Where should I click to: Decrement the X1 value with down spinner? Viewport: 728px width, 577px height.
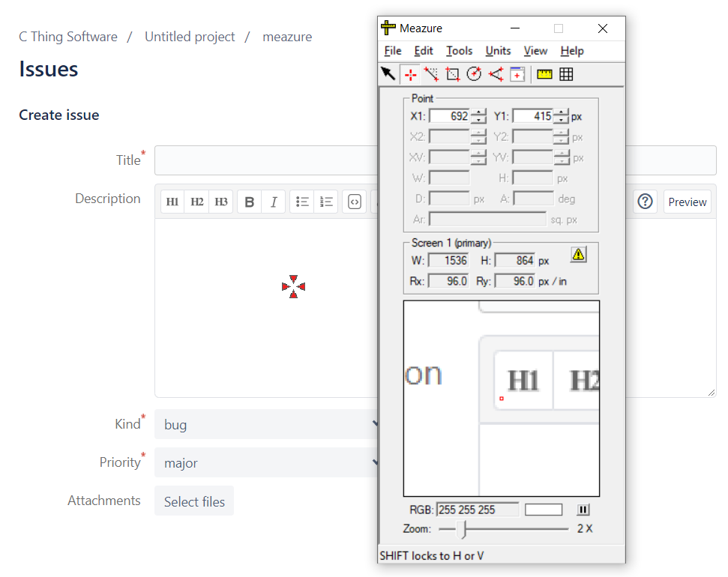(x=478, y=120)
